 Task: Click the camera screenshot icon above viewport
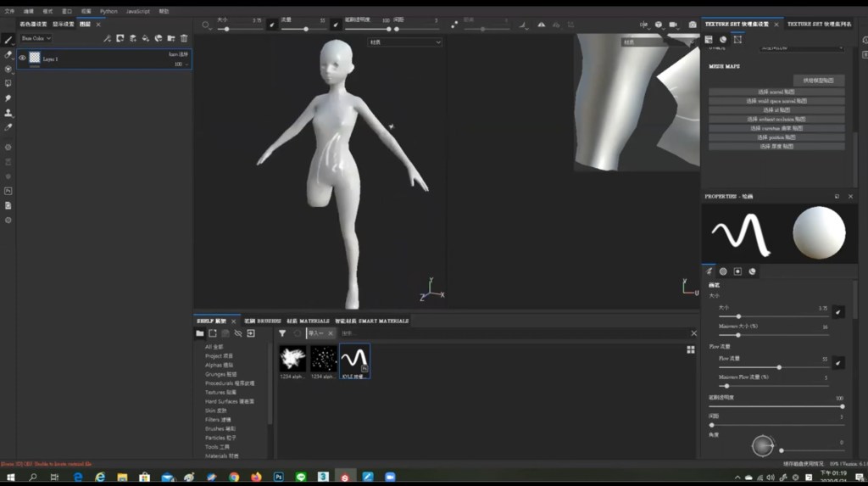pos(693,25)
